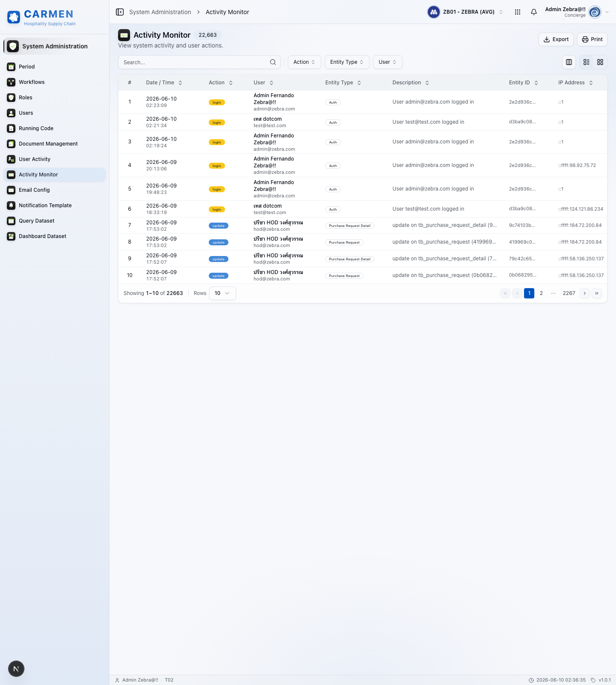Image resolution: width=616 pixels, height=685 pixels.
Task: Focus the Search input field
Action: point(199,62)
